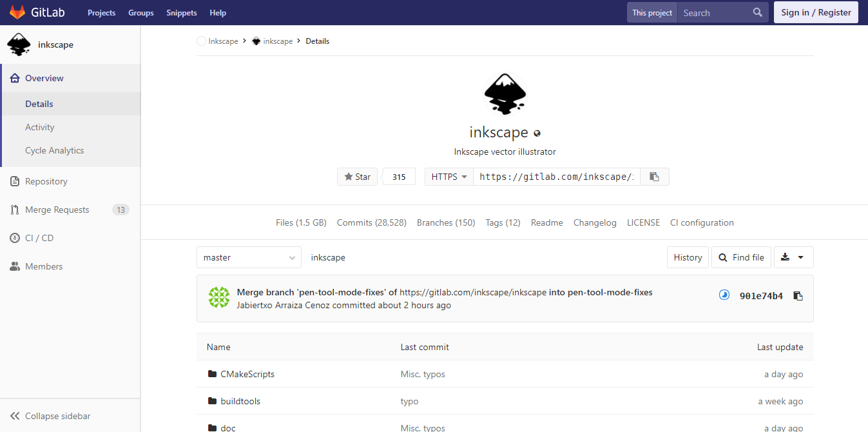This screenshot has height=432, width=868.
Task: Click commit hash 901e74b4
Action: (761, 296)
